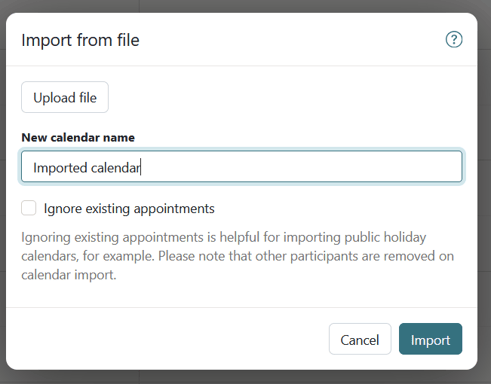Click the ignoring appointments help paragraph
The image size is (491, 384).
tap(237, 256)
